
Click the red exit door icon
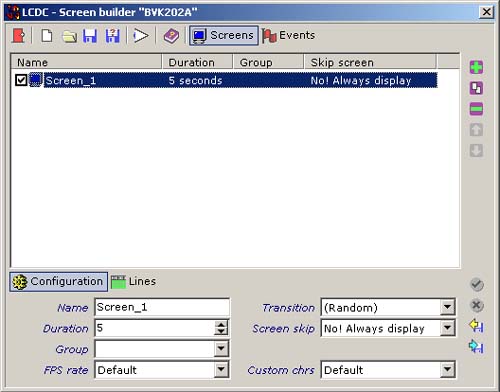pos(19,35)
